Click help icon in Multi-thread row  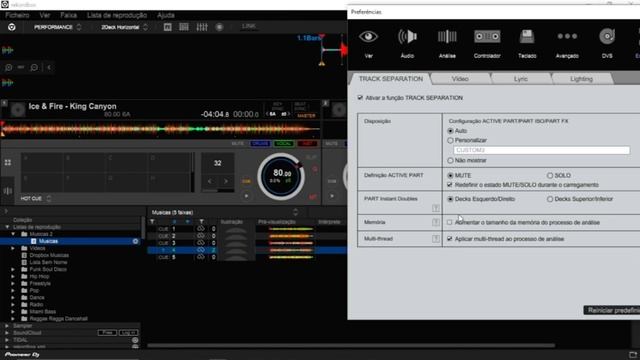coord(436,239)
